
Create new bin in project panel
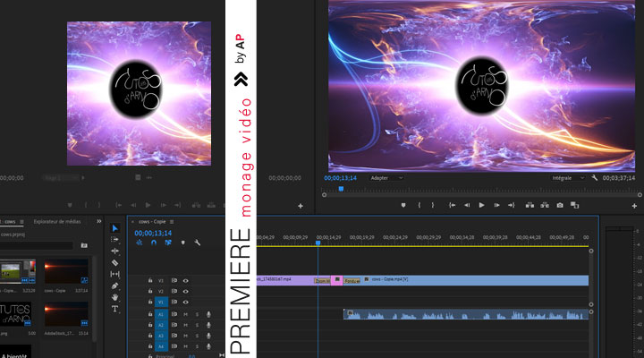84,245
